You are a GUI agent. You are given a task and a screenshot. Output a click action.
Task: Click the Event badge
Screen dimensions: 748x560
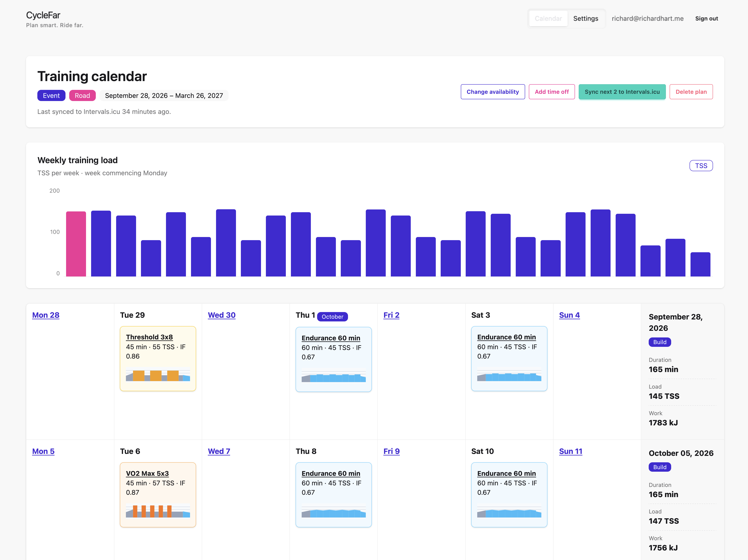pyautogui.click(x=51, y=96)
